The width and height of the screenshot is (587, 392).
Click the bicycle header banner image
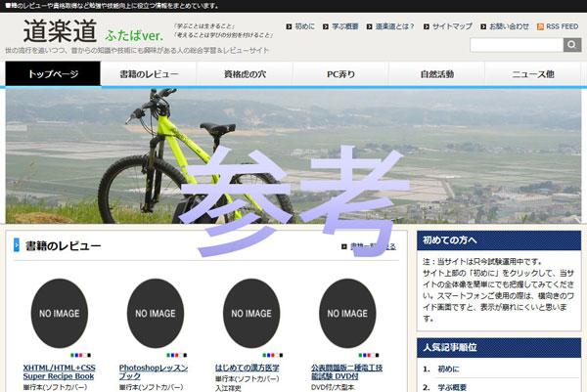(293, 156)
